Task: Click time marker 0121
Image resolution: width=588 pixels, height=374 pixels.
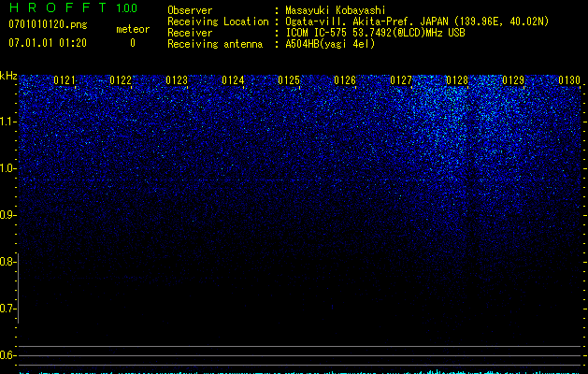Action: [65, 79]
